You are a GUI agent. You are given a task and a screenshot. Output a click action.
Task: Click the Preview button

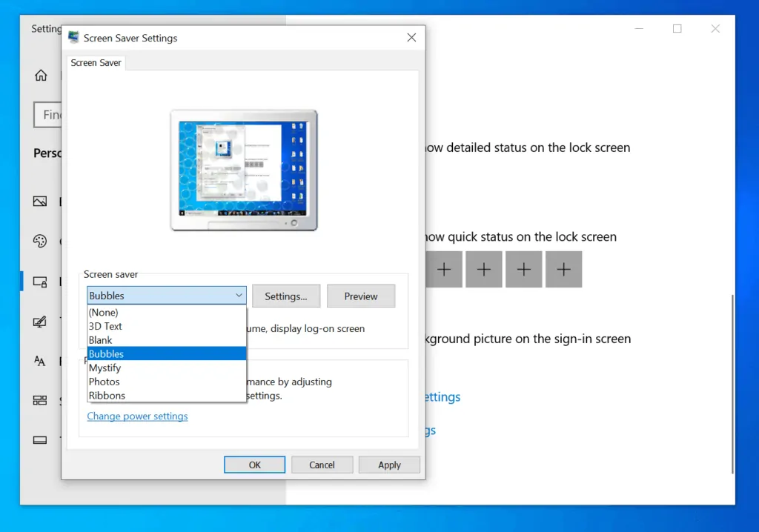coord(361,296)
